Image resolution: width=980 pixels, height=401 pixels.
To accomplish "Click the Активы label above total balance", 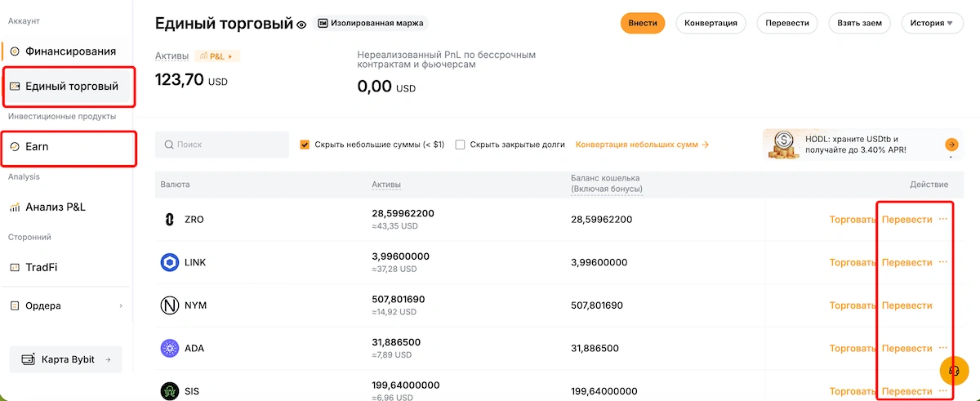I will (x=171, y=56).
